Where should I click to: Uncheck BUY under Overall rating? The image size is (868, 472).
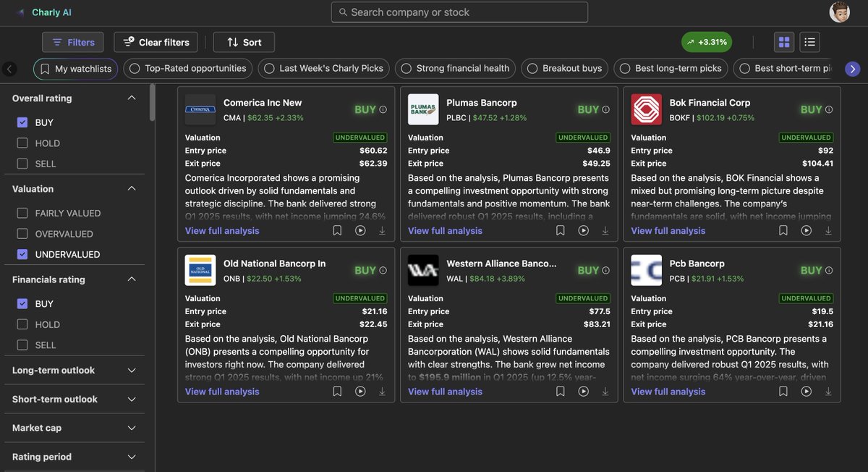(22, 122)
